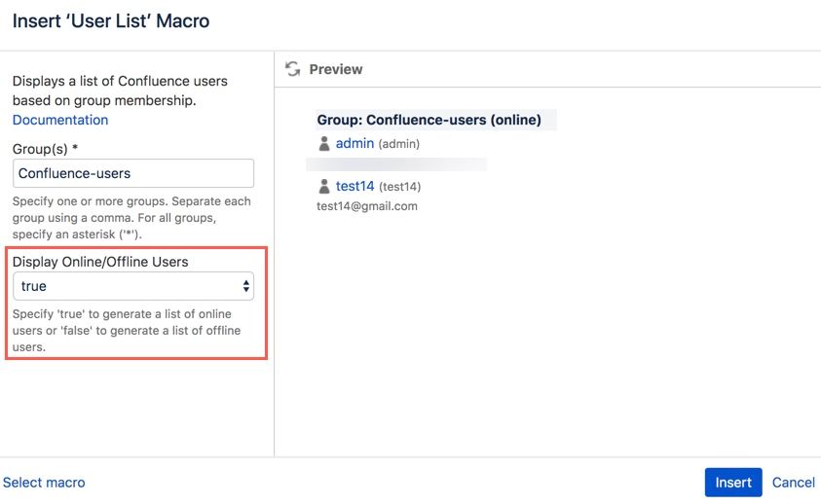Screen dimensions: 821x504
Task: Click the 'Group(s)' field label
Action: pyautogui.click(x=45, y=149)
